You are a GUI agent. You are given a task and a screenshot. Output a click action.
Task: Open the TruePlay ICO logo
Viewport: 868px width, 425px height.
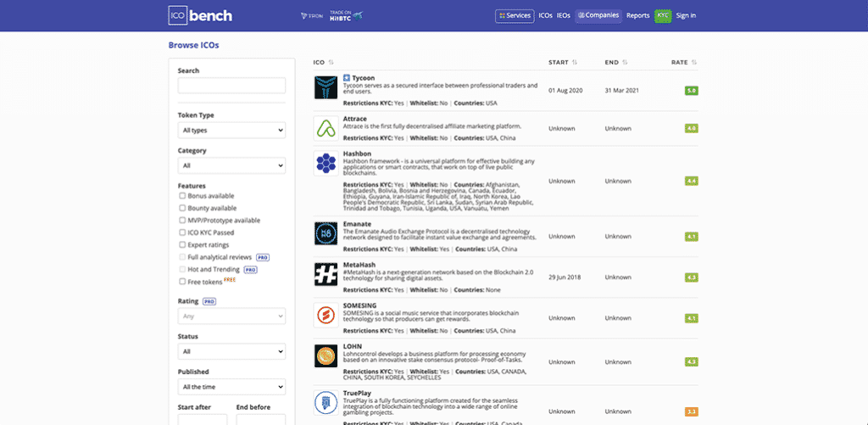pos(326,403)
